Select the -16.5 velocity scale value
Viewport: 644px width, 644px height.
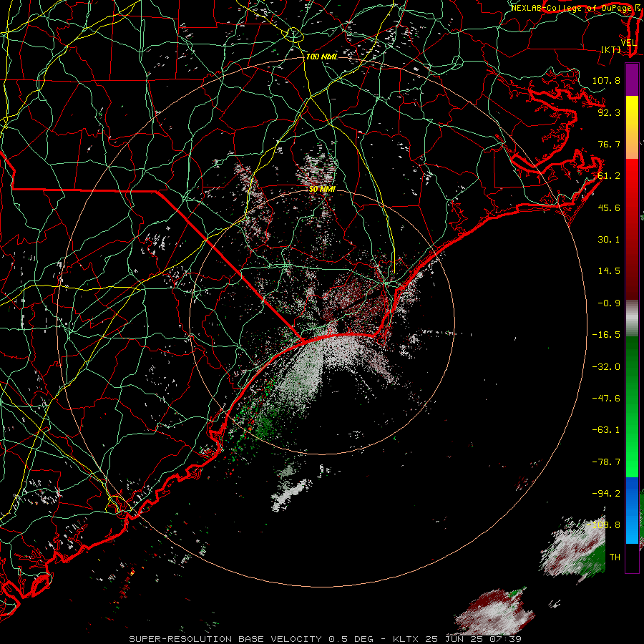coord(606,335)
